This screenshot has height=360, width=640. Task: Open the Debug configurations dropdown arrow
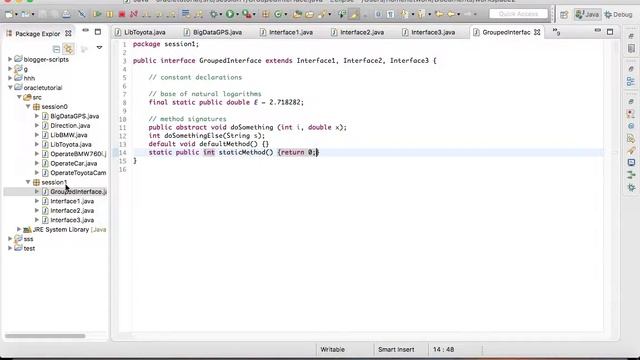click(x=221, y=15)
